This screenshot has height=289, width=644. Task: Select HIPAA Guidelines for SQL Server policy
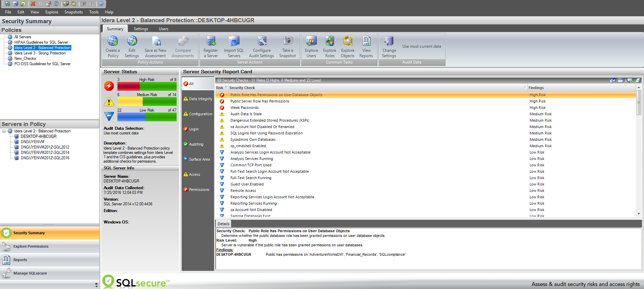coord(41,42)
